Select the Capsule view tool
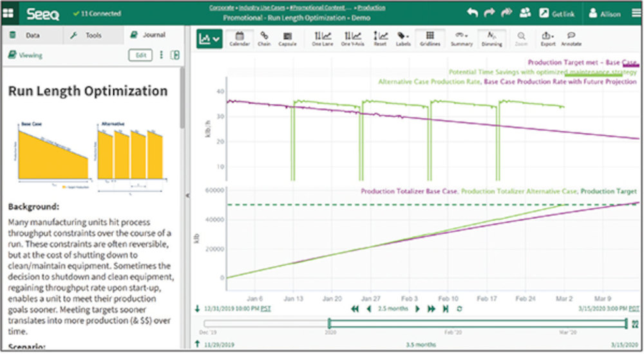644x354 pixels. tap(287, 39)
